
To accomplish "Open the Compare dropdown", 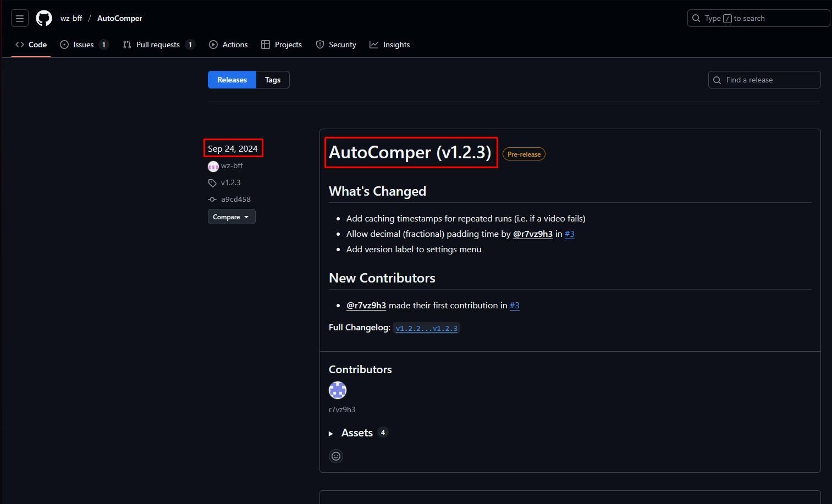I will click(232, 217).
